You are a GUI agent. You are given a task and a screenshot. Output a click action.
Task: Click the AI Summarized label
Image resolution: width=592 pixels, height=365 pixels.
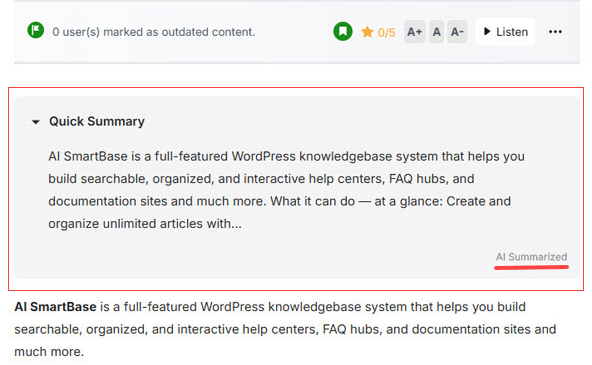point(531,257)
